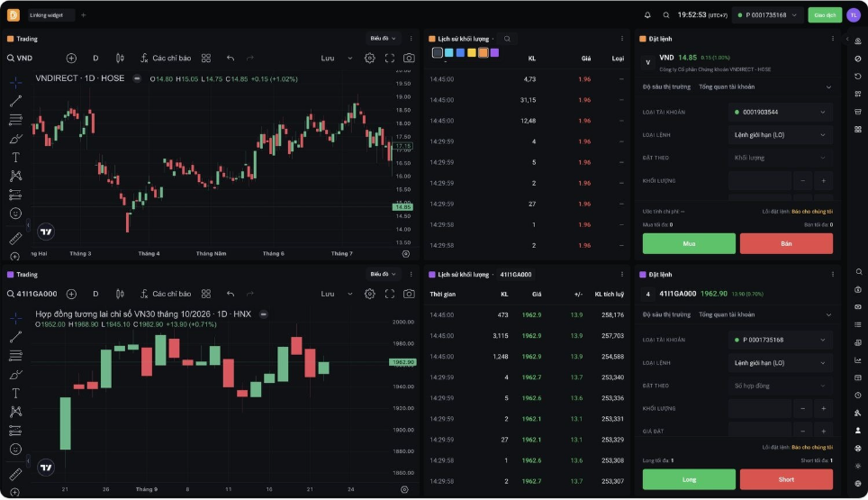Viewport: 868px width, 500px height.
Task: Open D timeframe on VND chart
Action: 95,59
